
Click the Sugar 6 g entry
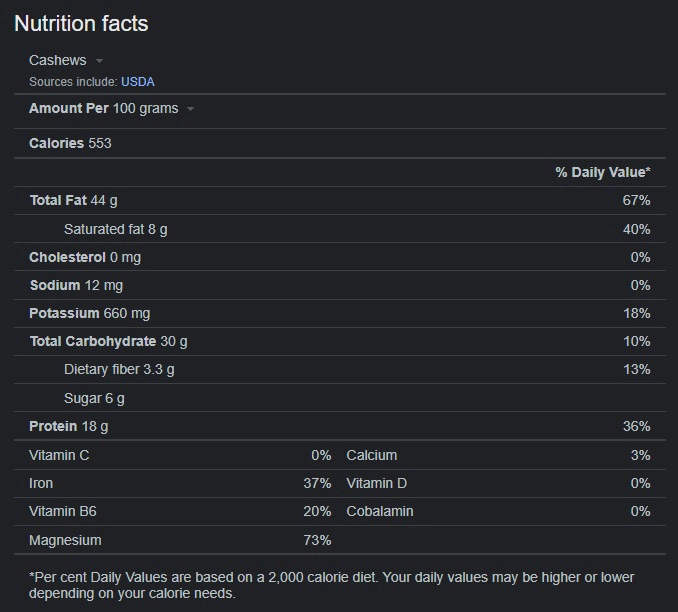pos(94,398)
